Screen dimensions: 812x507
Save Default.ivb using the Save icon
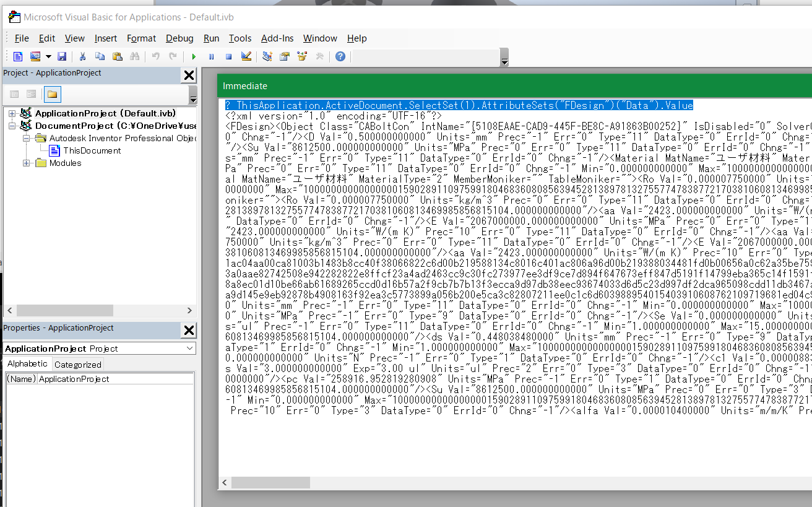pyautogui.click(x=61, y=56)
